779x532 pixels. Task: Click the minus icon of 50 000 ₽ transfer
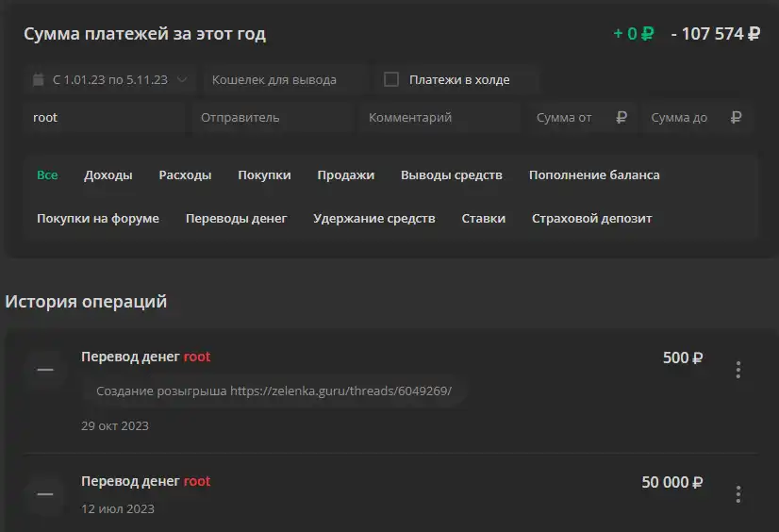(45, 494)
